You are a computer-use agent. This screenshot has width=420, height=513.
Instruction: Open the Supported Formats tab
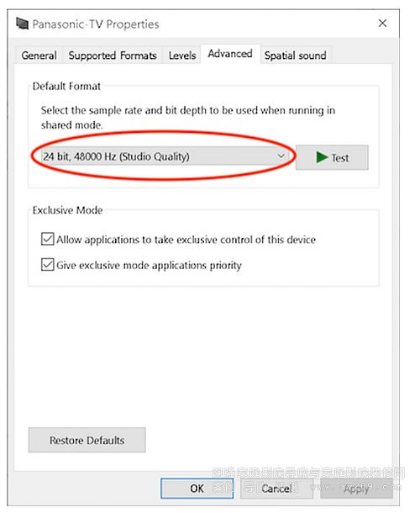click(x=113, y=56)
